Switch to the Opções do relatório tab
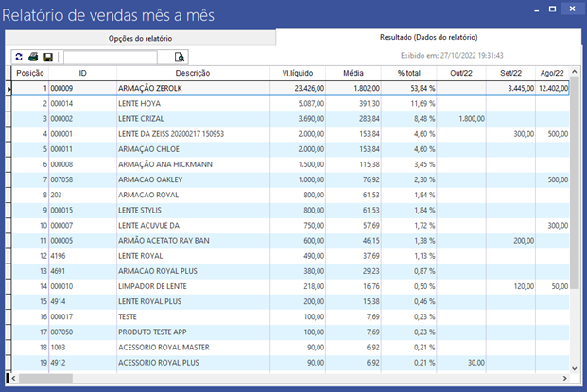 click(141, 38)
